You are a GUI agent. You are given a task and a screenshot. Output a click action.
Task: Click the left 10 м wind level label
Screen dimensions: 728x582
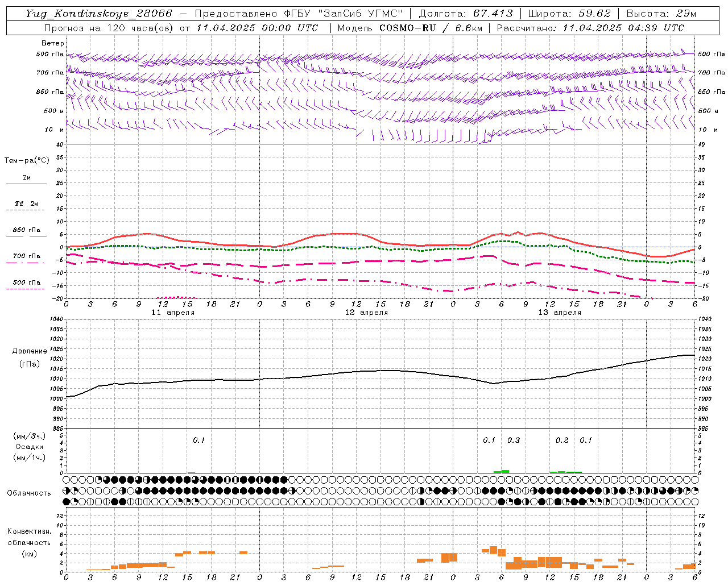(x=54, y=130)
